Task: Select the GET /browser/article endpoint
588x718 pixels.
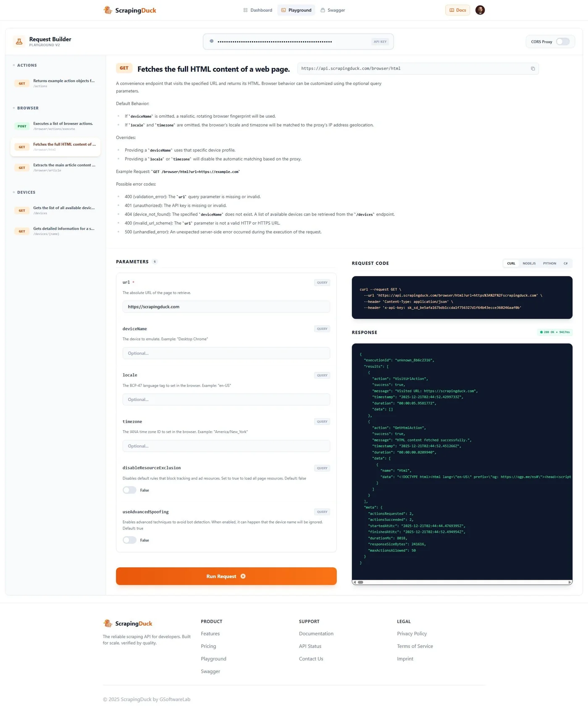Action: tap(55, 168)
